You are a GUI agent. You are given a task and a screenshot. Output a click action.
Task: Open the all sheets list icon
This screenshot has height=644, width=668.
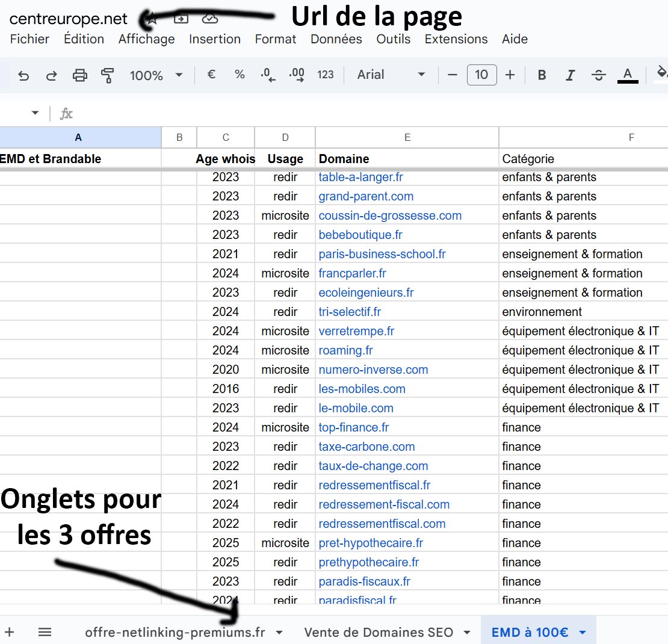click(45, 632)
